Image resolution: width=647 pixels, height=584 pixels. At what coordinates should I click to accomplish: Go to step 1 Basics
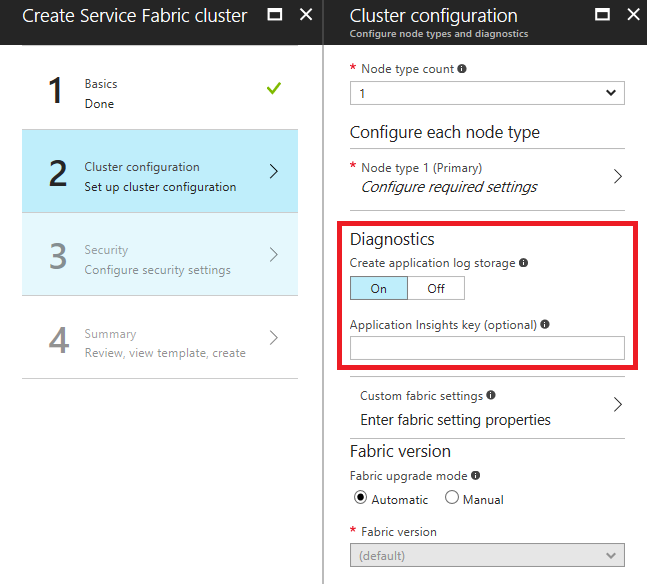(x=160, y=93)
